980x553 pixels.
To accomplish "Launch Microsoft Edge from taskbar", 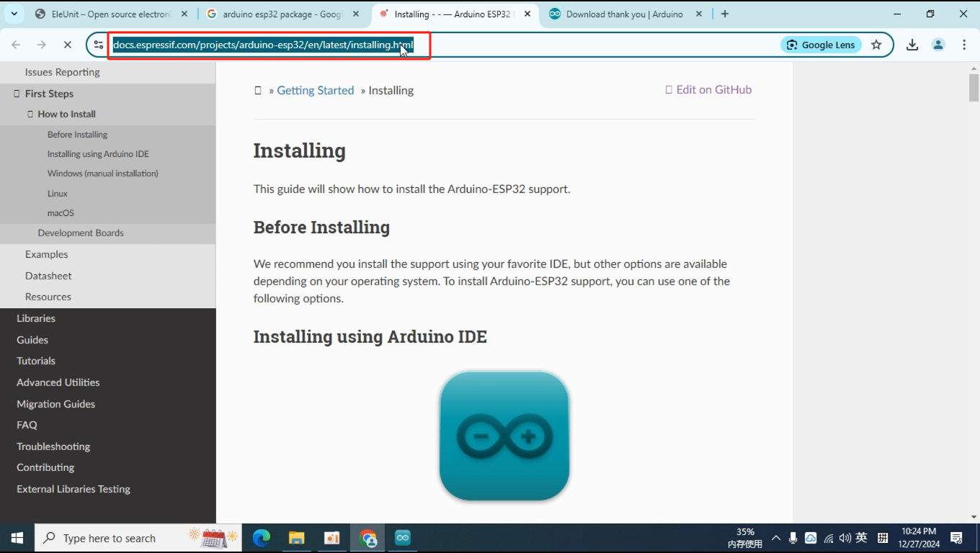I will point(261,538).
